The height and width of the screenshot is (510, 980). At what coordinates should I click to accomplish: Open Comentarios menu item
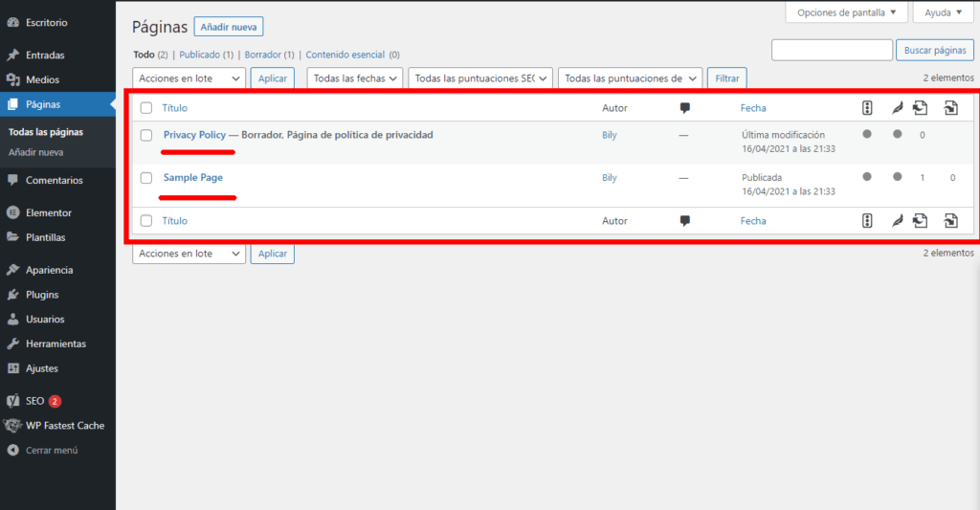coord(55,180)
